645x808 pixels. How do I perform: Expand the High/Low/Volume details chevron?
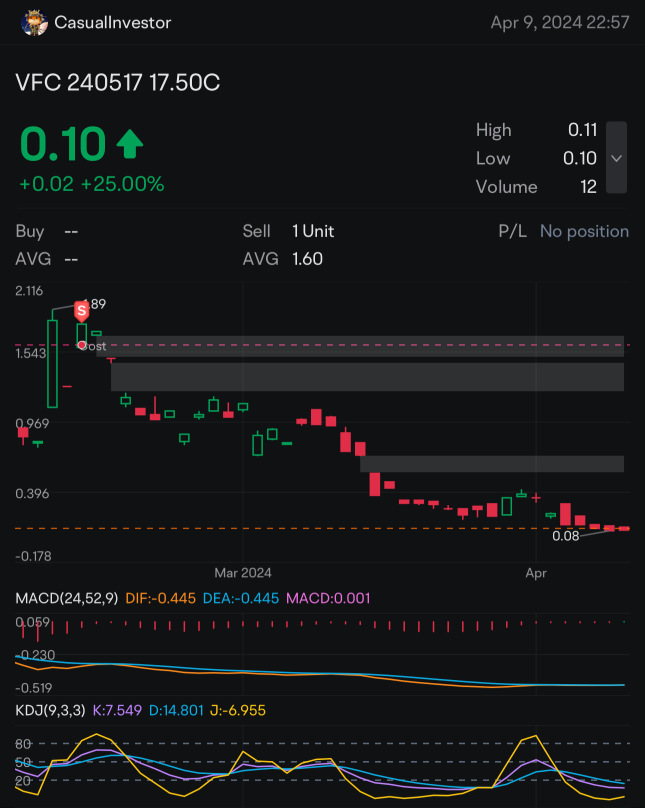tap(616, 158)
